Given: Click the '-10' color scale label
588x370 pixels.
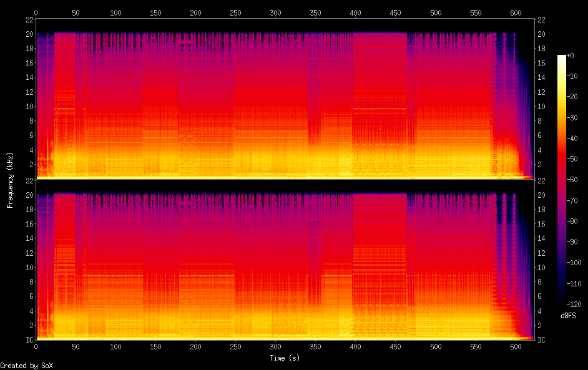Looking at the screenshot, I should coord(572,76).
